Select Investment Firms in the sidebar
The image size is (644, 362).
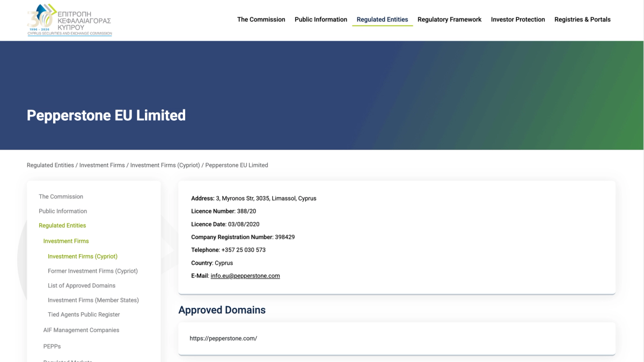point(66,241)
